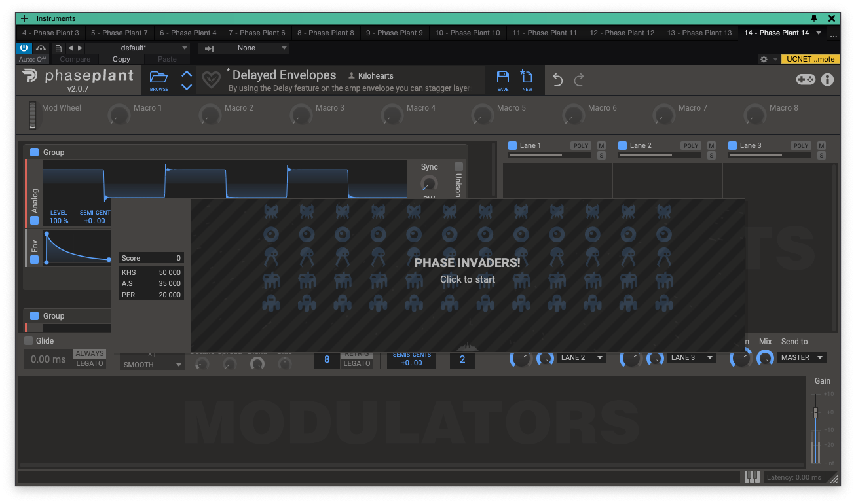Expand the instrument tabs overflow arrow
The height and width of the screenshot is (504, 856).
coord(819,33)
